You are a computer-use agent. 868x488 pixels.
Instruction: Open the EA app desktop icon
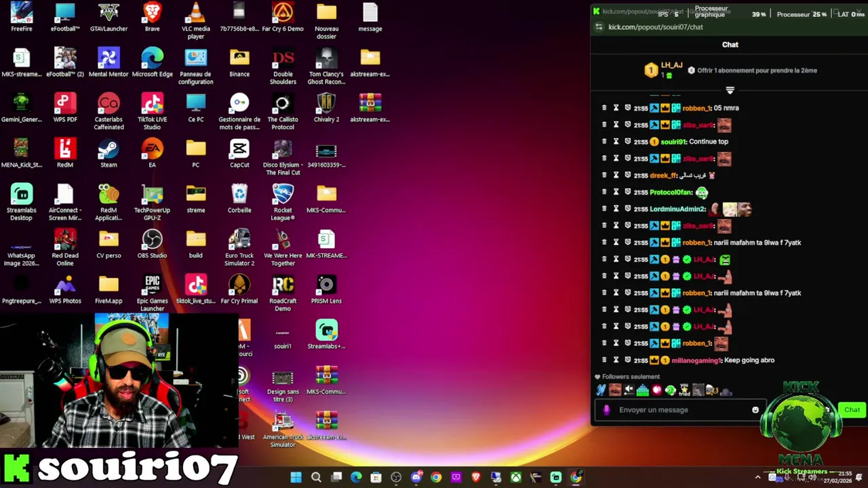[152, 153]
